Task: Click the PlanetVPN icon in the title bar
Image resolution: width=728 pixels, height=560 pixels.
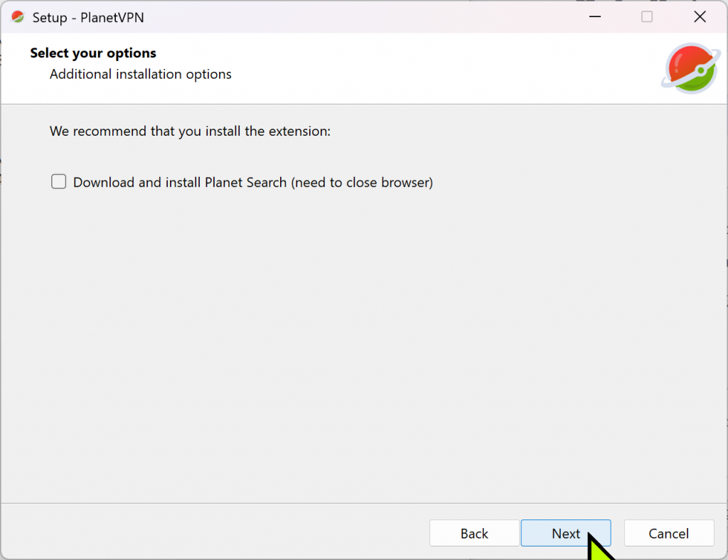Action: tap(18, 17)
